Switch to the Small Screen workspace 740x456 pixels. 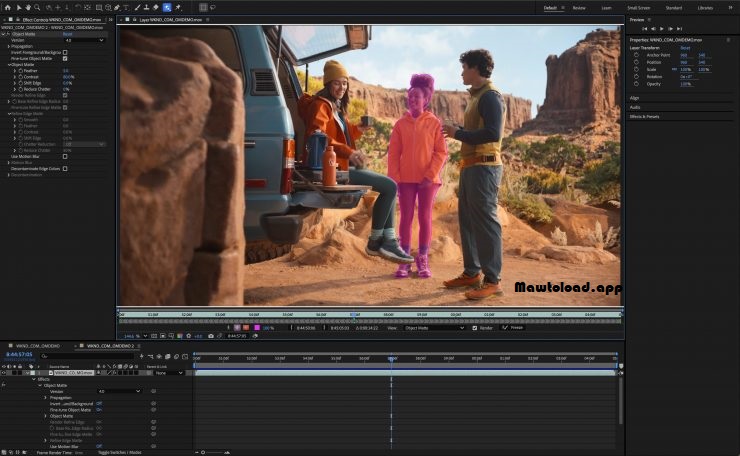tap(639, 8)
